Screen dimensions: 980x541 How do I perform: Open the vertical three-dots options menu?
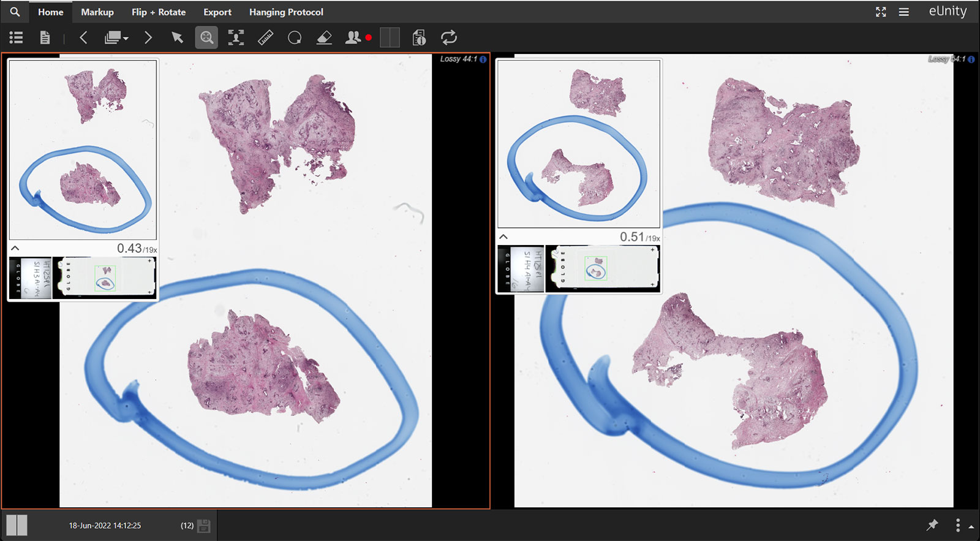point(958,525)
